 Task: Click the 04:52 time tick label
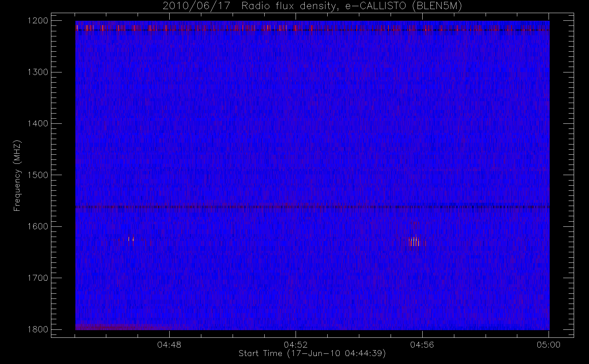296,345
